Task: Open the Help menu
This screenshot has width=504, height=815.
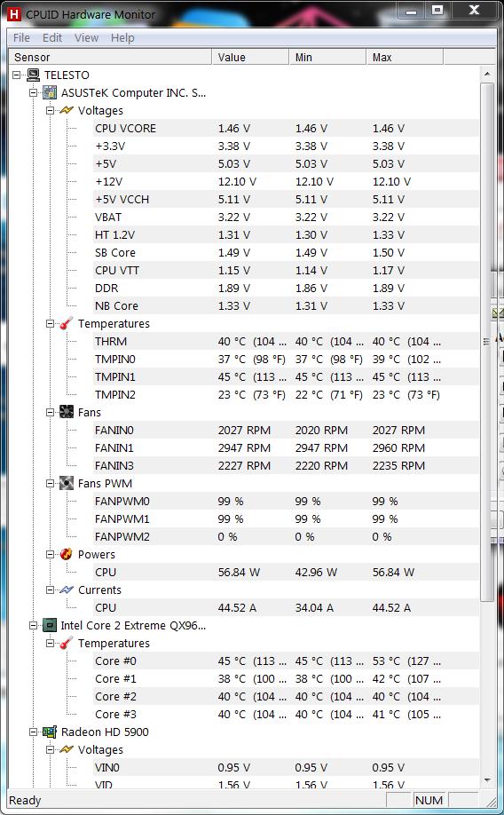Action: (122, 38)
